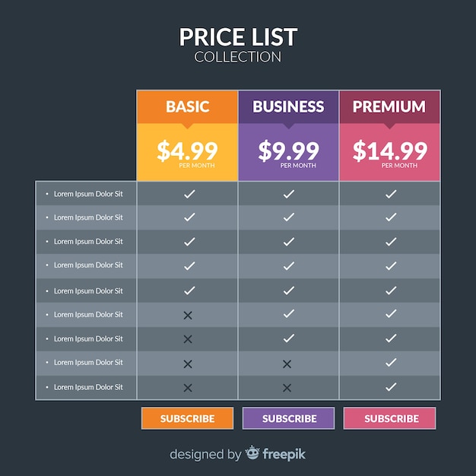Select the Basic plan header
Viewport: 476px width, 476px height.
click(x=187, y=107)
